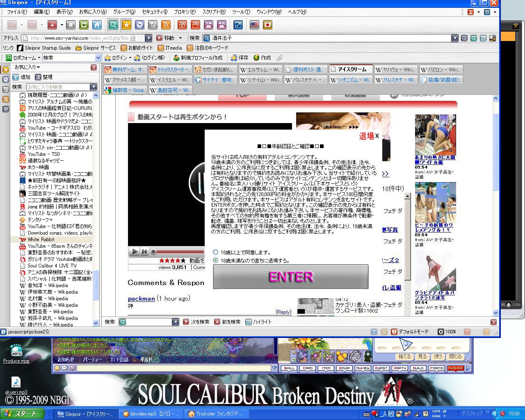The image size is (525, 420).
Task: Open the history clock toolbar icon
Action: 140,25
